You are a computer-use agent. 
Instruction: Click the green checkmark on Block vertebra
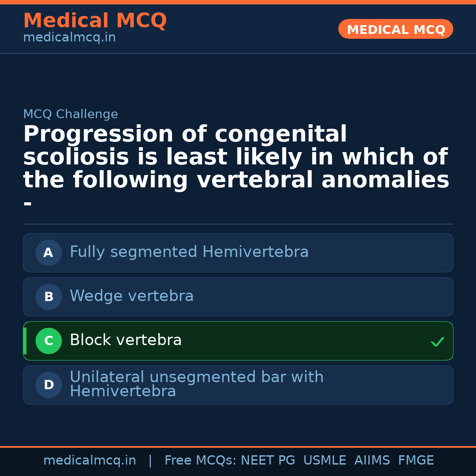(x=437, y=342)
